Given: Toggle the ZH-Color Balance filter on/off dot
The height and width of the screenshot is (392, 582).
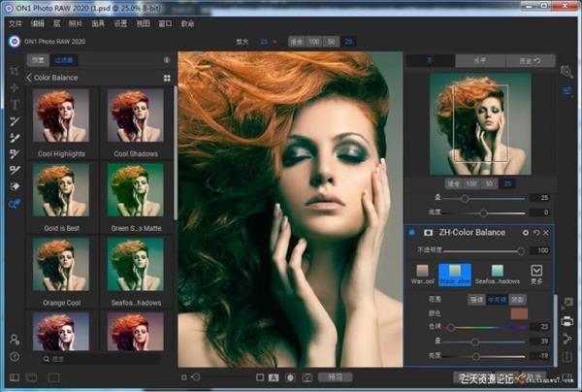Looking at the screenshot, I should (x=412, y=233).
